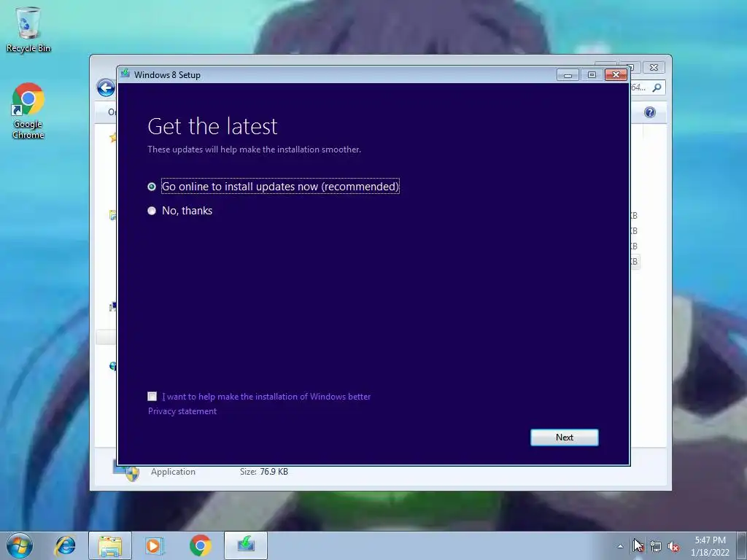The image size is (747, 560).
Task: Select the Google Chrome desktop shortcut
Action: tap(28, 111)
